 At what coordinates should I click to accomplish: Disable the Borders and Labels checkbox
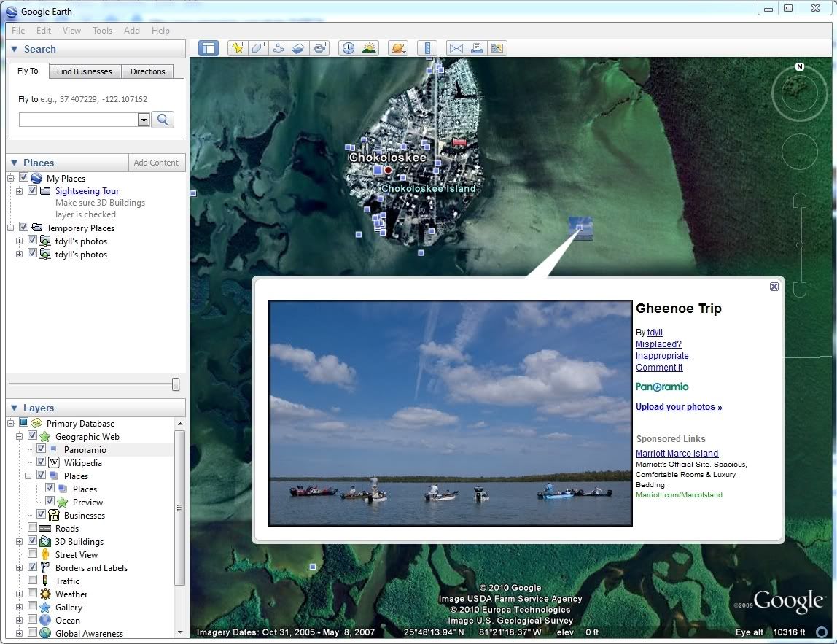click(32, 567)
